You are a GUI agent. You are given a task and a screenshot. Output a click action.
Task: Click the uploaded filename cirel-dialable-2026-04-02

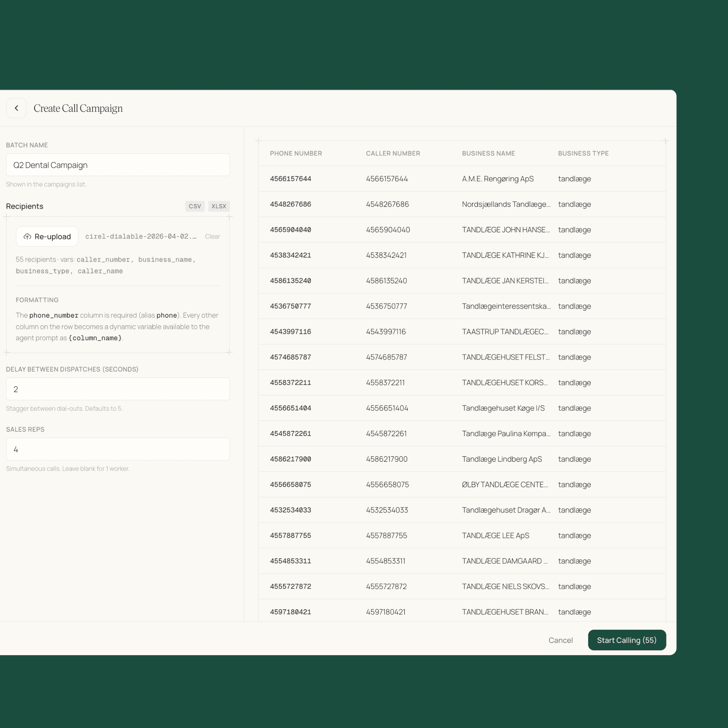141,236
